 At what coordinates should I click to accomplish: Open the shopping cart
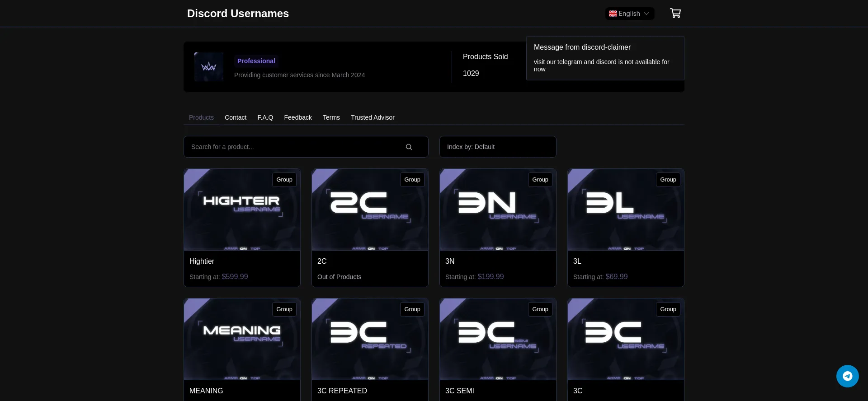coord(675,13)
